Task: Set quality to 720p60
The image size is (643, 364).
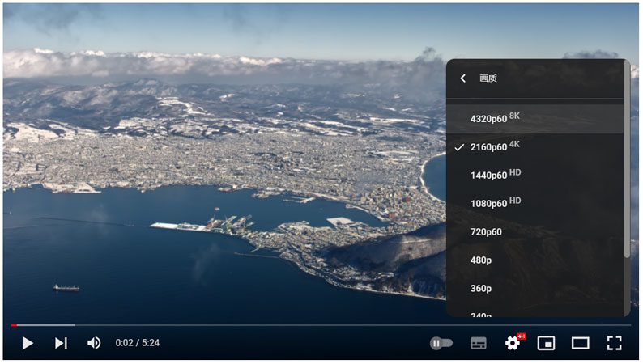Action: (x=486, y=231)
